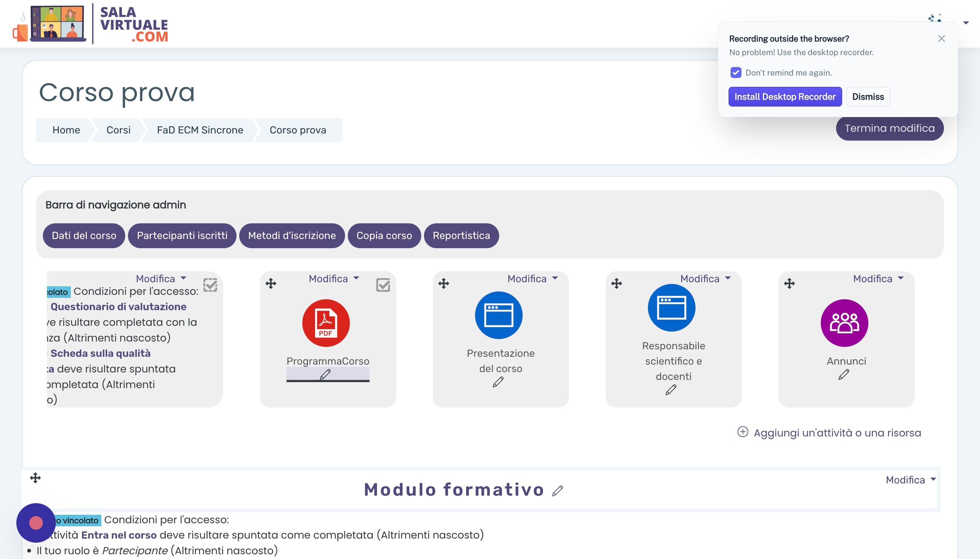Click the Responsabile scientifico e docenti title
Viewport: 980px width, 559px height.
click(x=673, y=361)
